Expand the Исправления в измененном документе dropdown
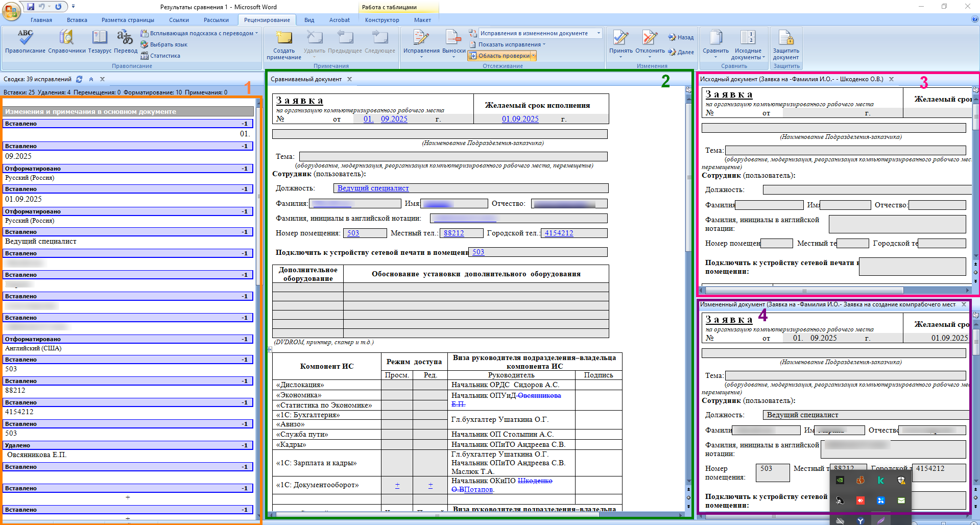This screenshot has width=980, height=525. pyautogui.click(x=599, y=33)
